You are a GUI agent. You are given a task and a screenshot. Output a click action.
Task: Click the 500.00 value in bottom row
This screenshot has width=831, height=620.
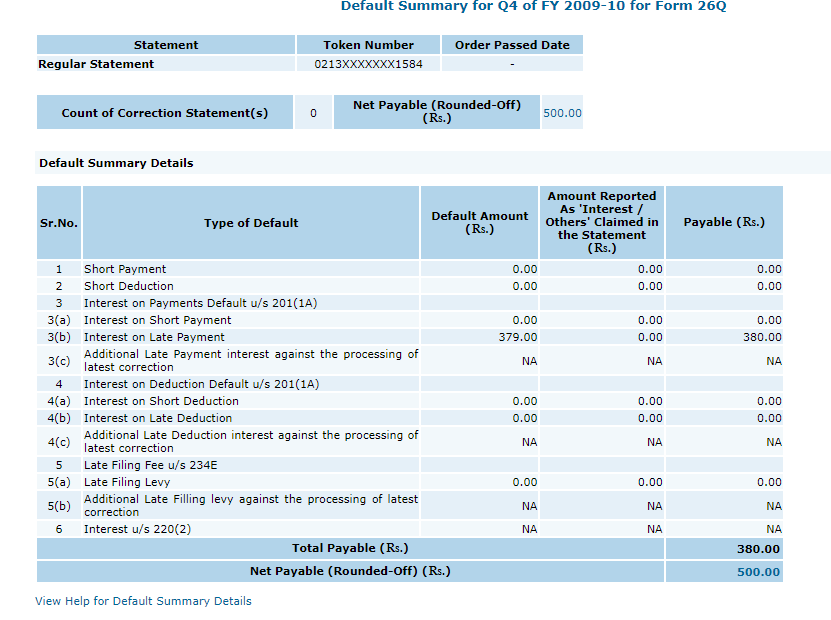[758, 572]
